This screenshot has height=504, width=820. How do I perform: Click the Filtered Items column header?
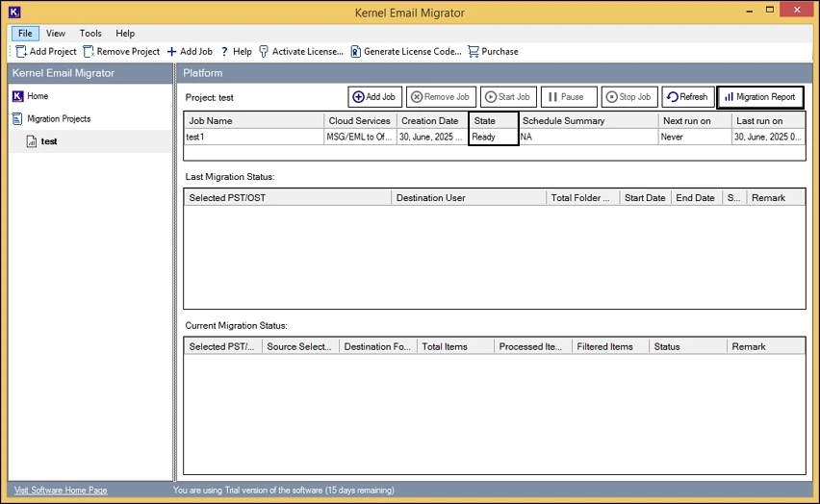610,346
